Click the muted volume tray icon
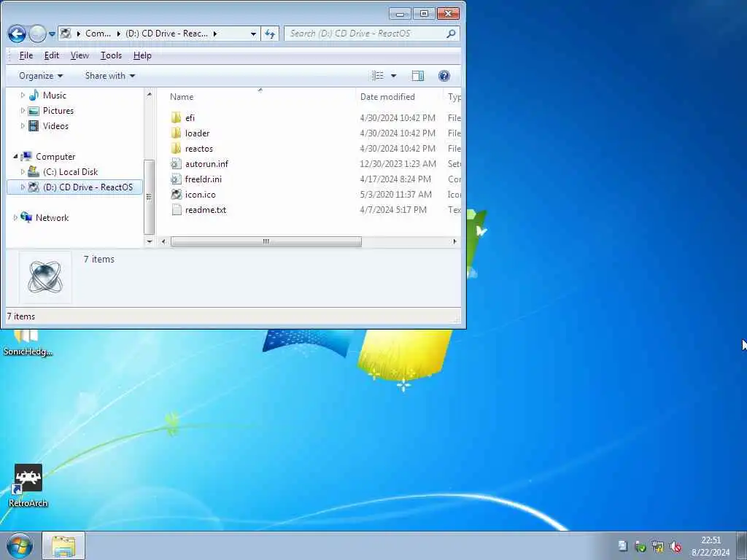 (675, 547)
